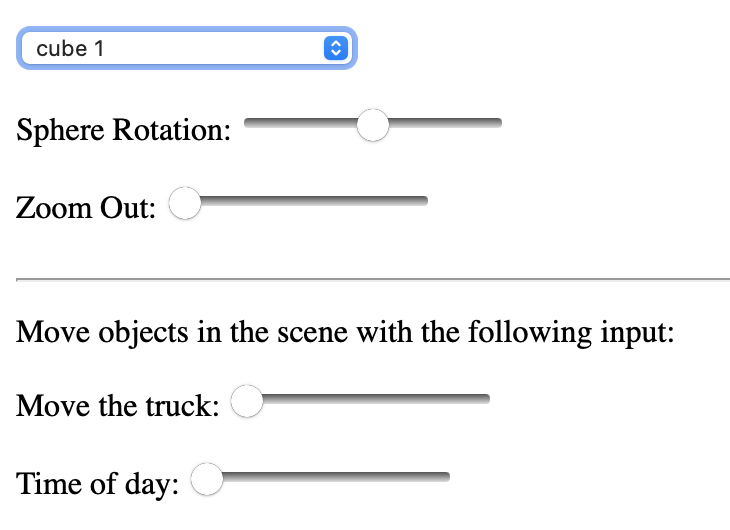Click the middle of the Zoom Out track
Image resolution: width=730 pixels, height=530 pixels.
299,201
